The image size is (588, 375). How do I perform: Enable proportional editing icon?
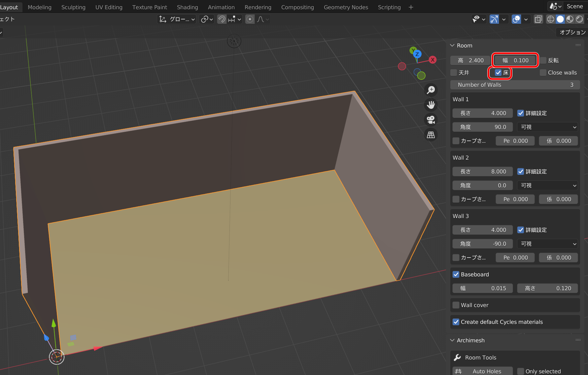click(x=250, y=19)
